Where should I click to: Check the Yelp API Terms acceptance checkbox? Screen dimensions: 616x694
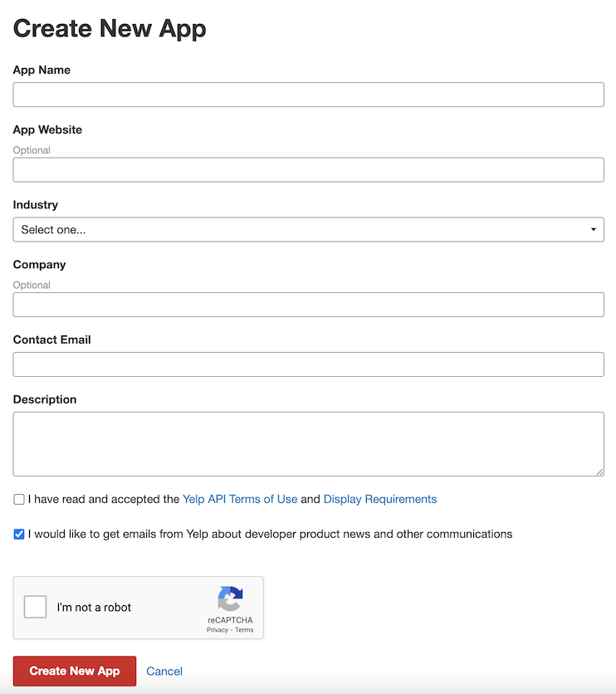tap(18, 499)
